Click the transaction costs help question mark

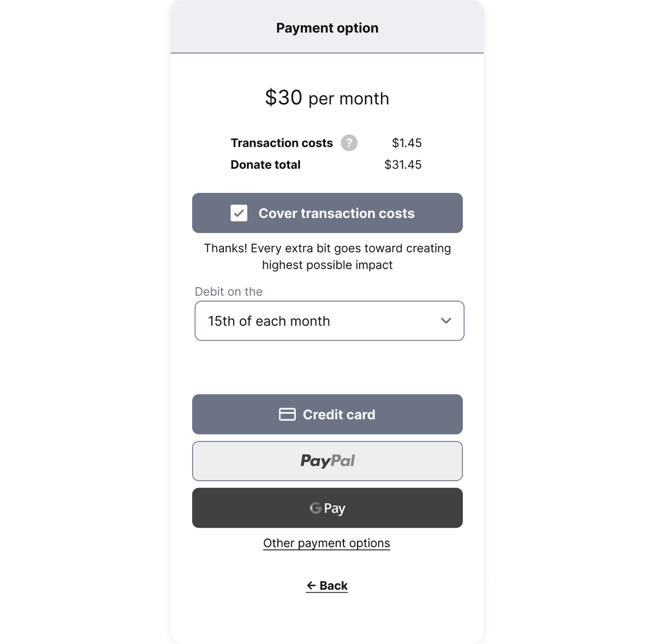coord(349,143)
